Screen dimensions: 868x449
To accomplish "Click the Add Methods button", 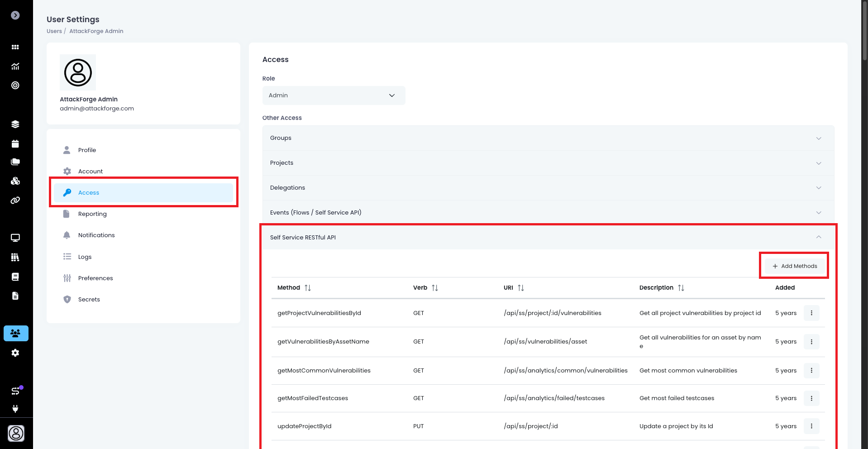I will 794,266.
